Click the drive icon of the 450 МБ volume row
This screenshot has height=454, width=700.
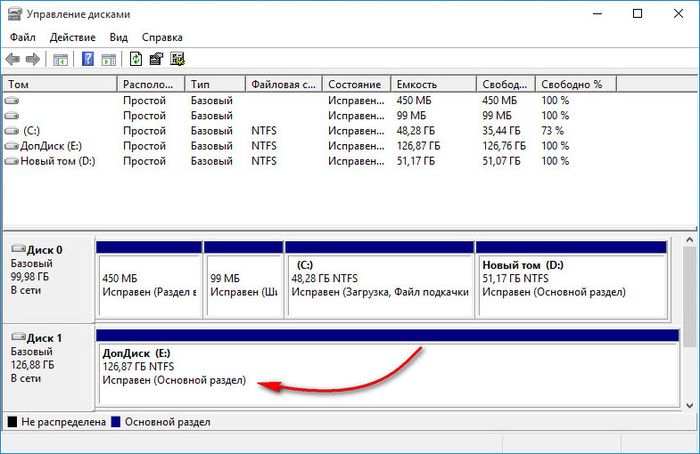pos(12,100)
